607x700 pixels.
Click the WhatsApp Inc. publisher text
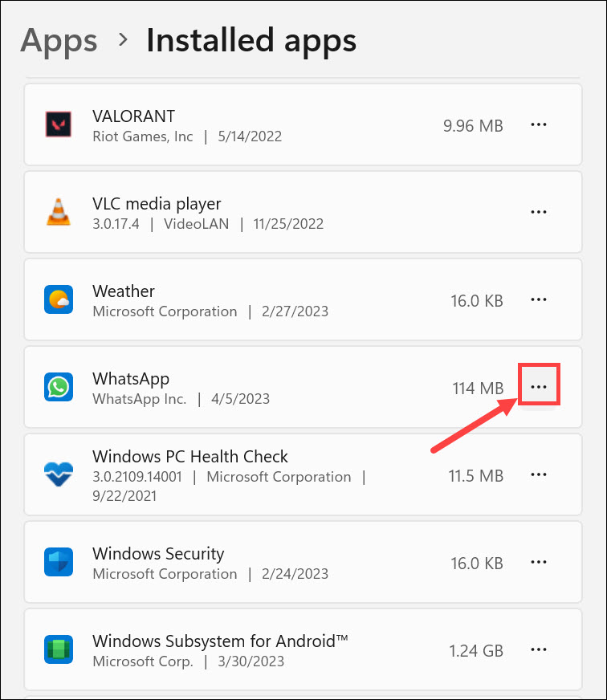140,399
